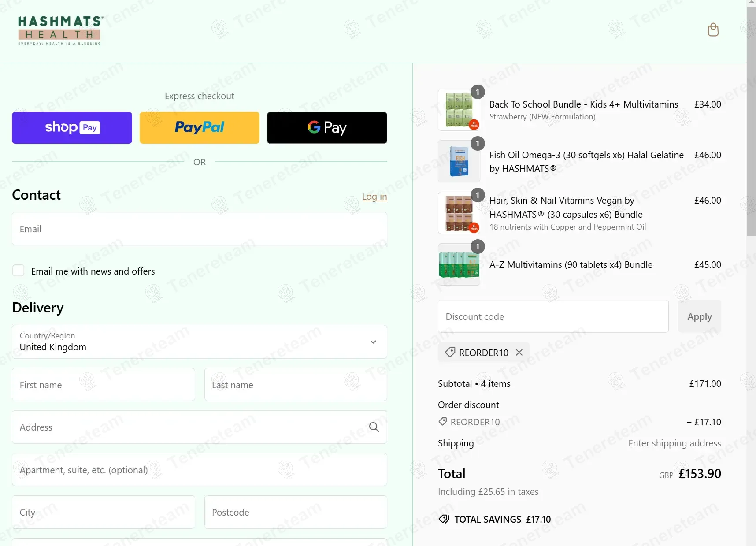Remove the REORDER10 discount code tag
The width and height of the screenshot is (756, 546).
519,353
